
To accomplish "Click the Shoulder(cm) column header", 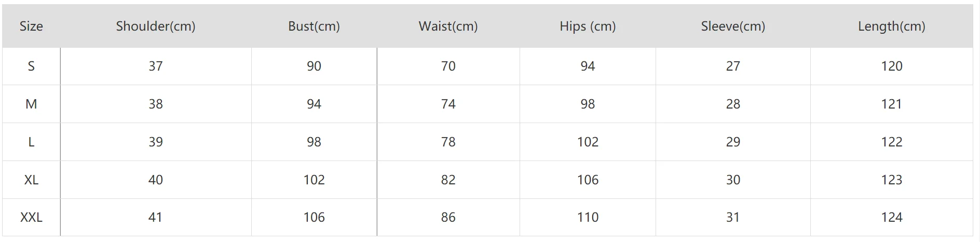I will (x=156, y=26).
